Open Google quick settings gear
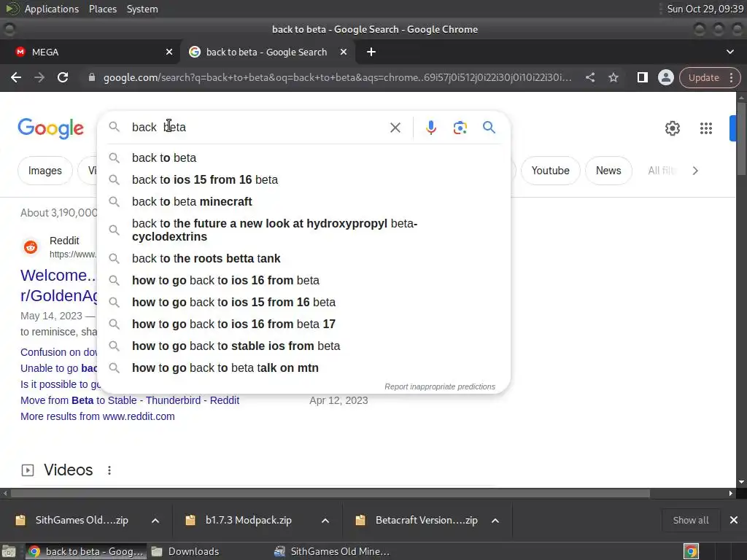 [x=672, y=128]
